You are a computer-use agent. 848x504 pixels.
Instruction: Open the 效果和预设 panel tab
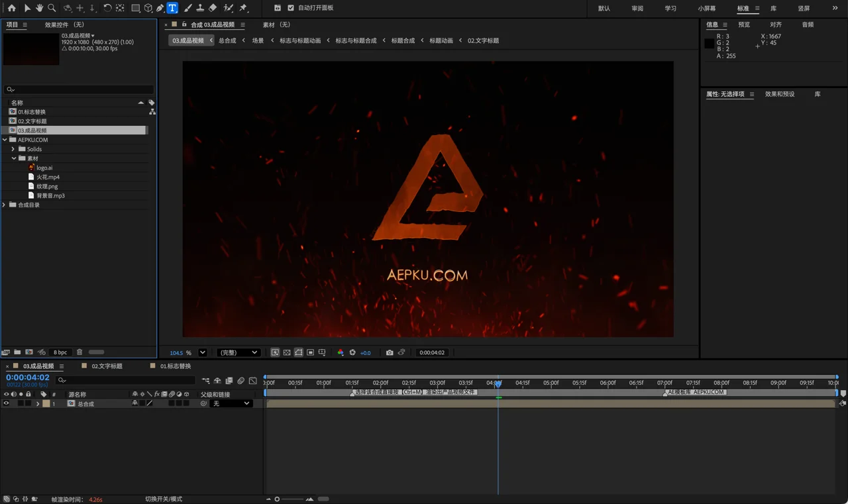coord(780,94)
